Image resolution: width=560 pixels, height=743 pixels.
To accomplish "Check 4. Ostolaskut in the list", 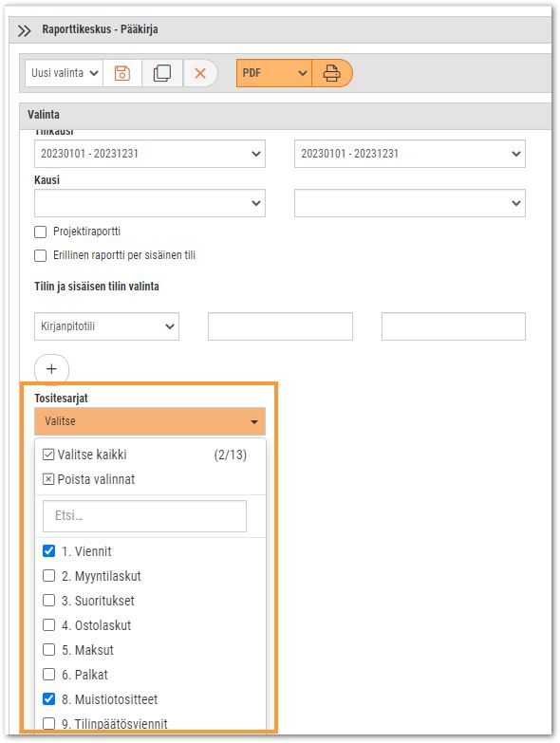I will [x=48, y=624].
